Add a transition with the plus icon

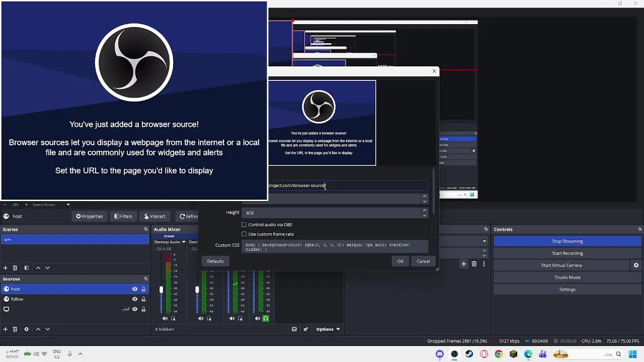coord(464,264)
